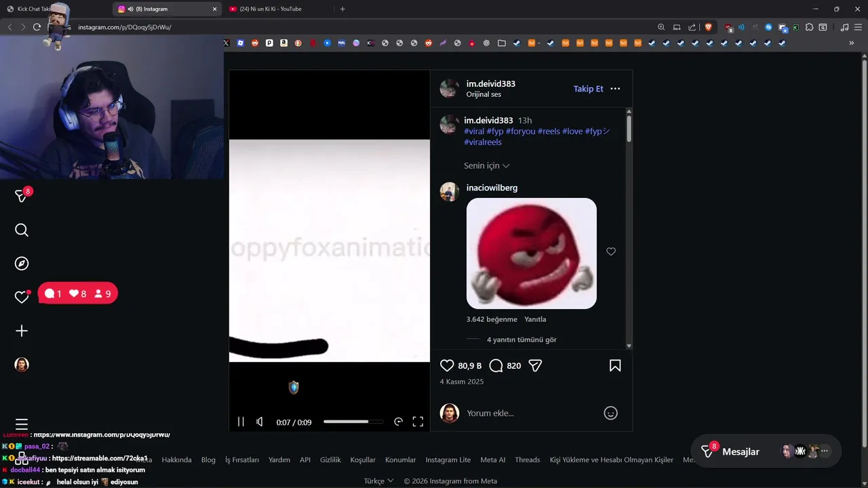
Task: Open the Brave hamburger menu
Action: [859, 27]
